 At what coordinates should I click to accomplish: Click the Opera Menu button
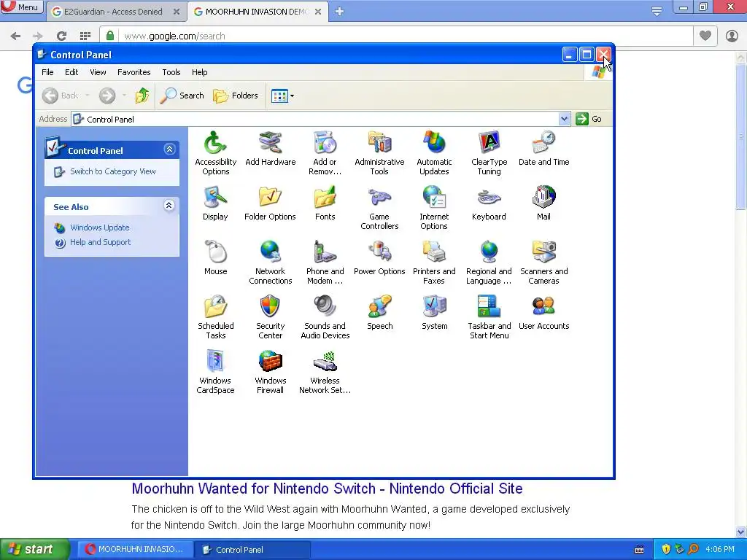pyautogui.click(x=21, y=7)
